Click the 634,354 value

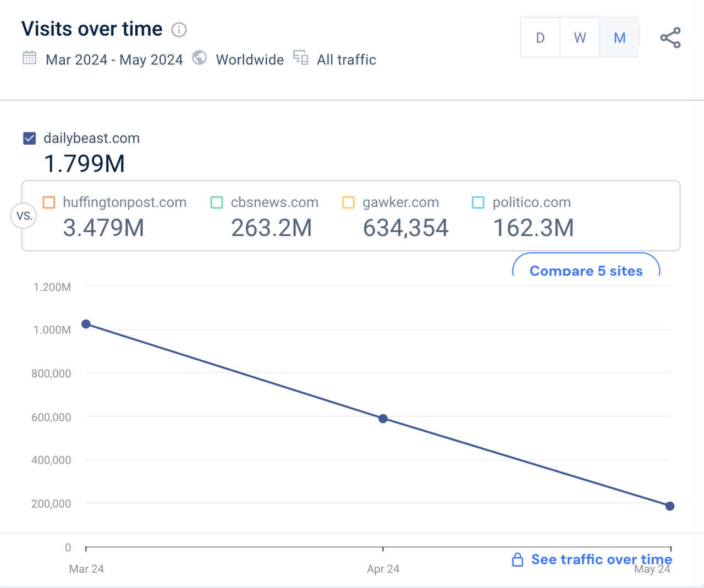click(405, 228)
